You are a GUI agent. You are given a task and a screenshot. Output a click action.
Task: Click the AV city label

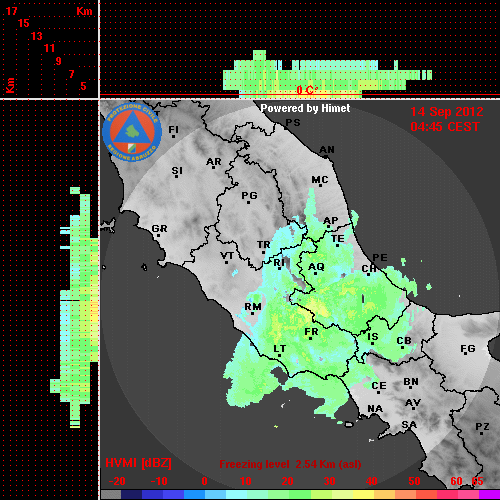[x=413, y=403]
